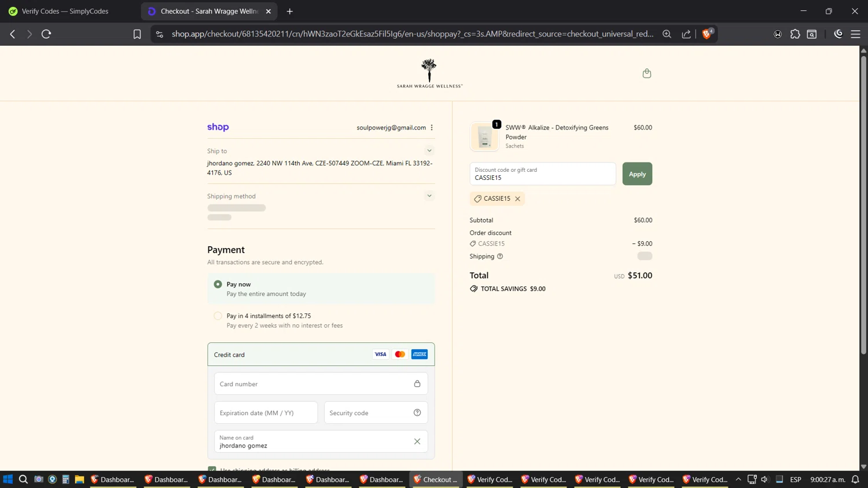Open a new browser tab
This screenshot has height=488, width=868.
click(290, 11)
